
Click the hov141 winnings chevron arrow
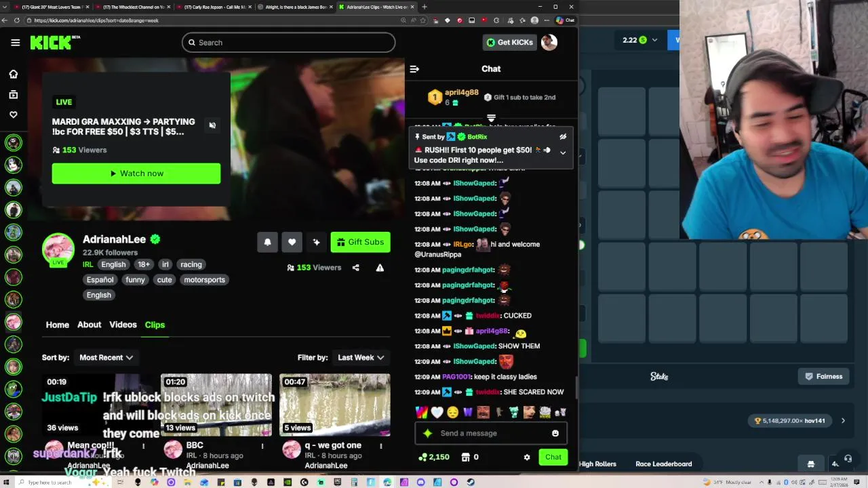click(x=843, y=421)
